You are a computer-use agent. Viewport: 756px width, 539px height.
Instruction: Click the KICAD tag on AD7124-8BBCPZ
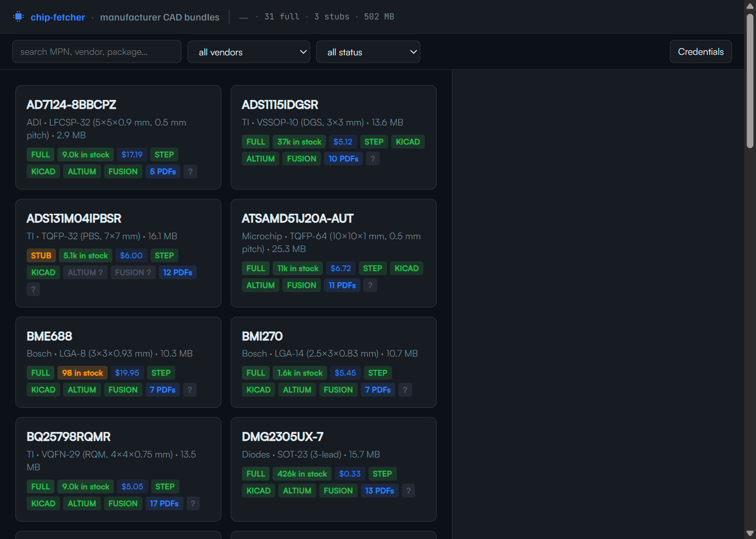(x=43, y=172)
